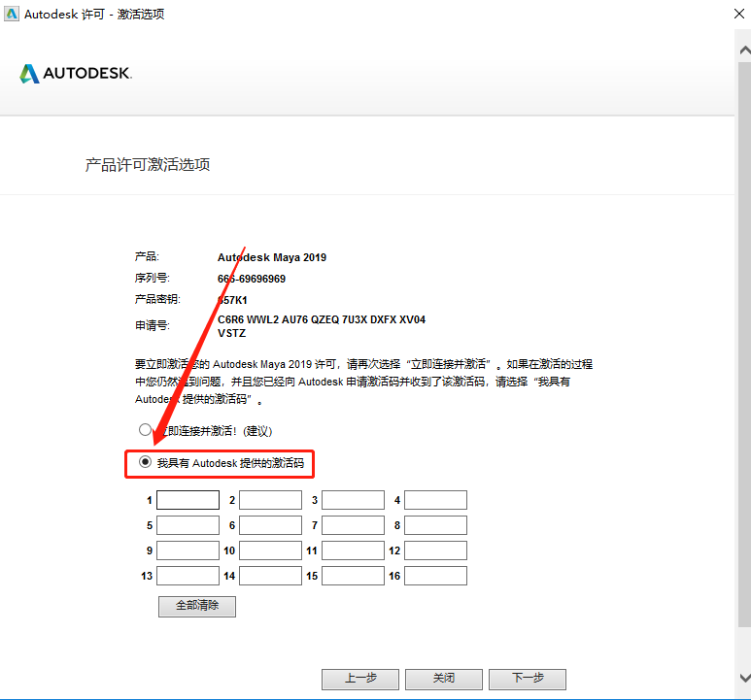Screen dimensions: 751x700
Task: Focus activation code field 4
Action: tap(435, 500)
